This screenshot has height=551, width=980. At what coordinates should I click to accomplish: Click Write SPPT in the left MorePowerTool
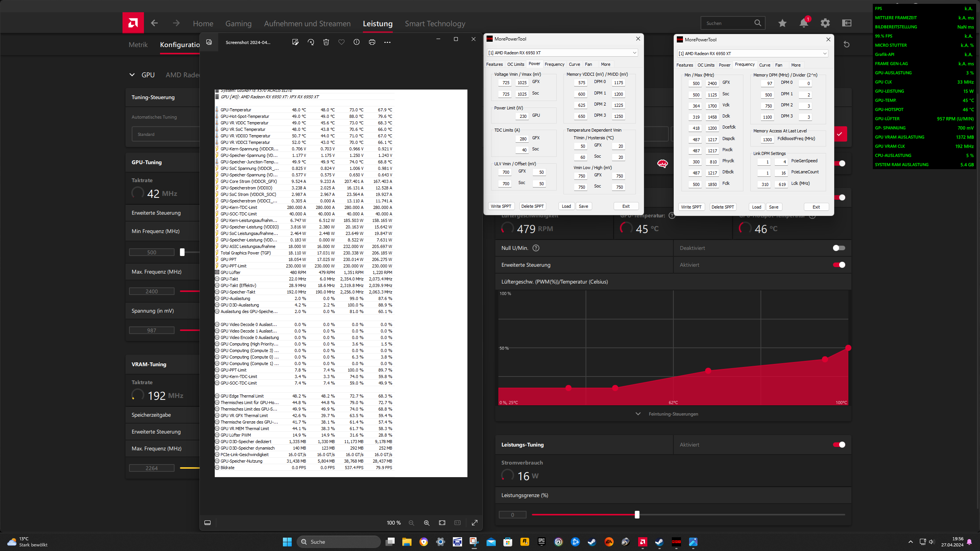501,206
